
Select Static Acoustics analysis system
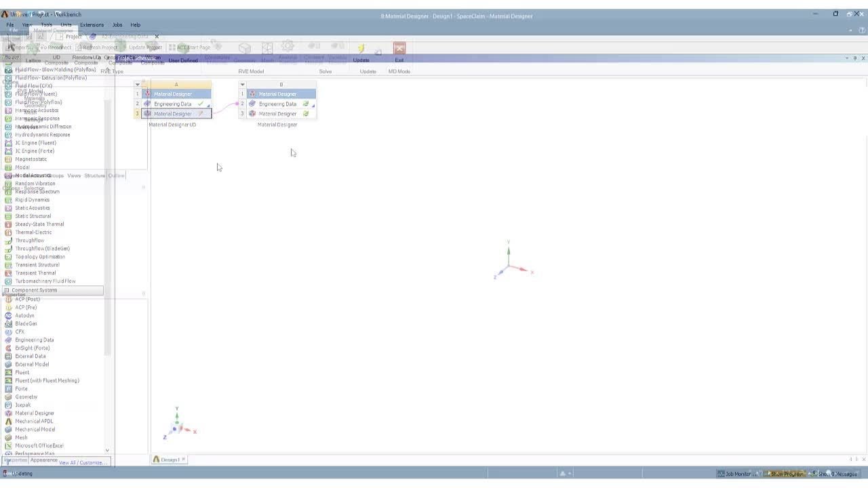[33, 208]
